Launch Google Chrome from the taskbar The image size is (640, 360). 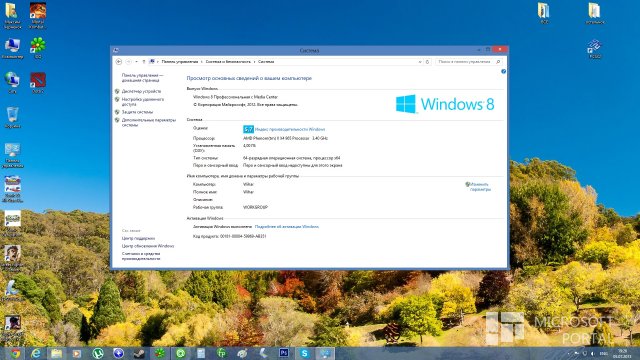point(16,353)
